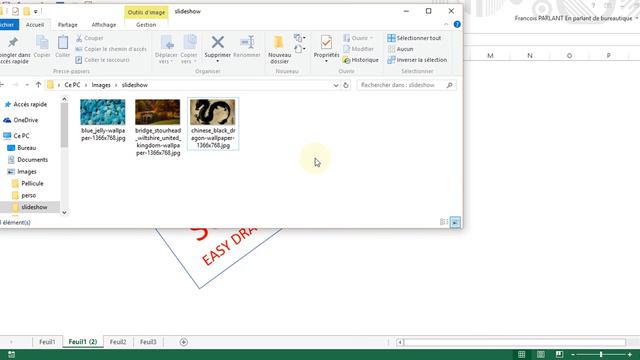
Task: Switch to sheet Feuil1
Action: coord(47,342)
